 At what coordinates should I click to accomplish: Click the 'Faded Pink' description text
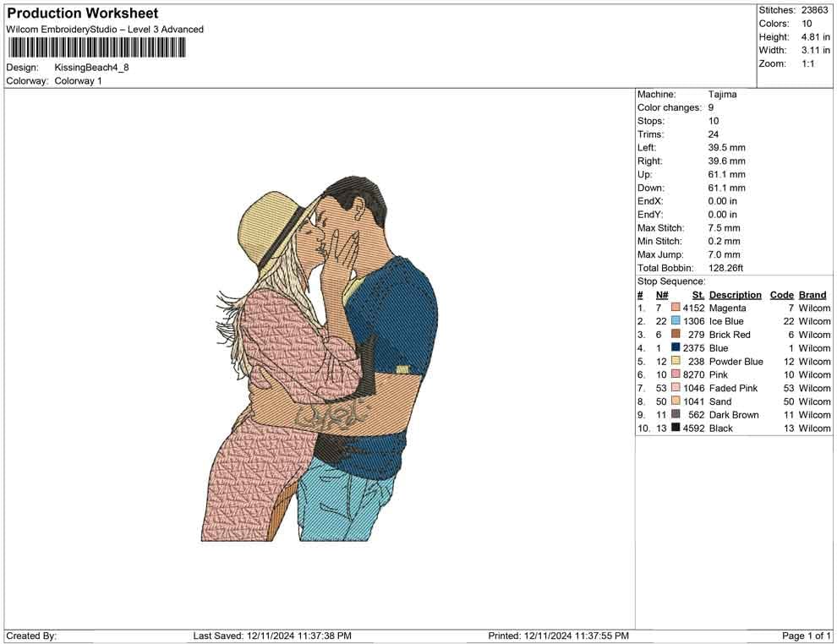(x=734, y=388)
